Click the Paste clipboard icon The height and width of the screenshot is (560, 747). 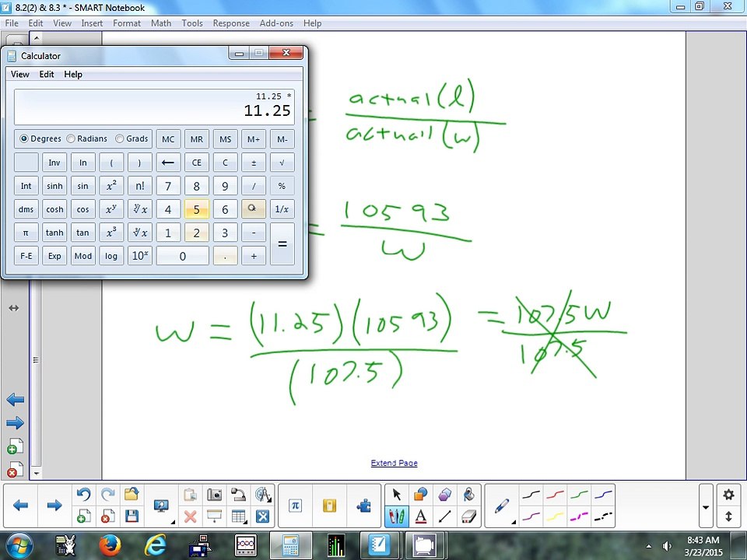[190, 495]
